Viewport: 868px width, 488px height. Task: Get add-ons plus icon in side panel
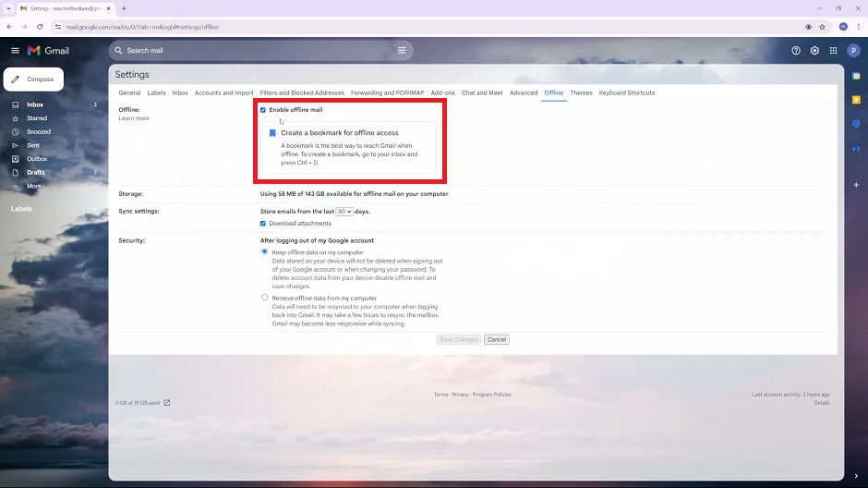[x=856, y=185]
